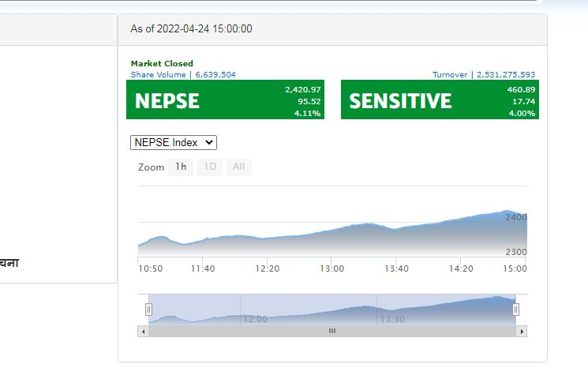588x368 pixels.
Task: Click the scrollbar grip in the navigator
Action: 332,332
